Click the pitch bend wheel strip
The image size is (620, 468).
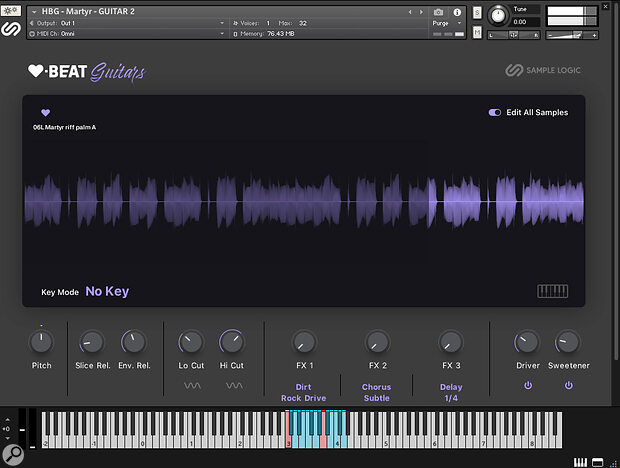pos(23,429)
